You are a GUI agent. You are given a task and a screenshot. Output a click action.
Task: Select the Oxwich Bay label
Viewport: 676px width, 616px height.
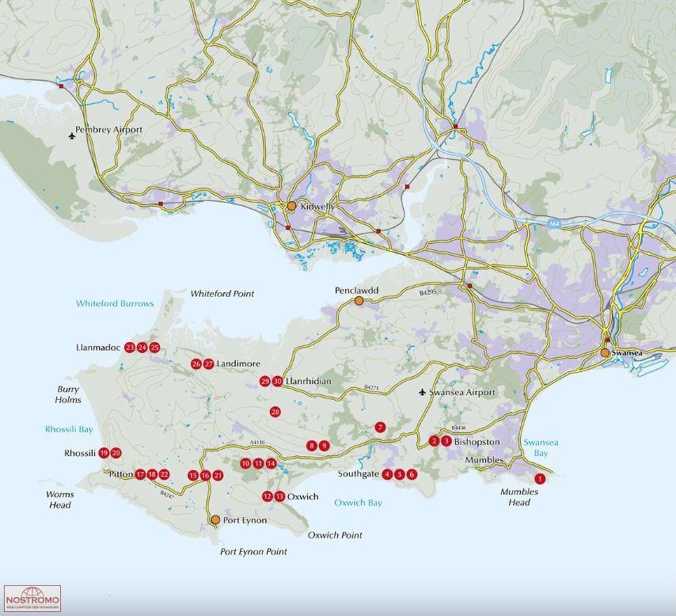tap(358, 503)
